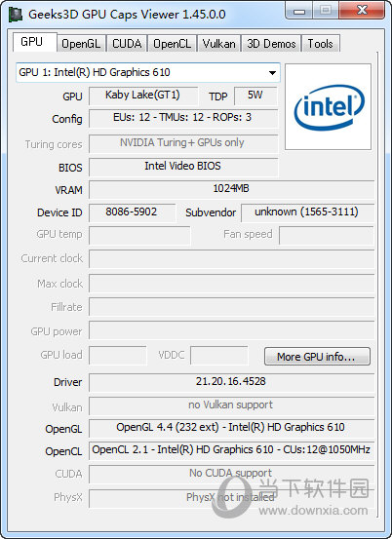This screenshot has height=539, width=392.
Task: Open the 3D Demos tab
Action: pos(271,44)
